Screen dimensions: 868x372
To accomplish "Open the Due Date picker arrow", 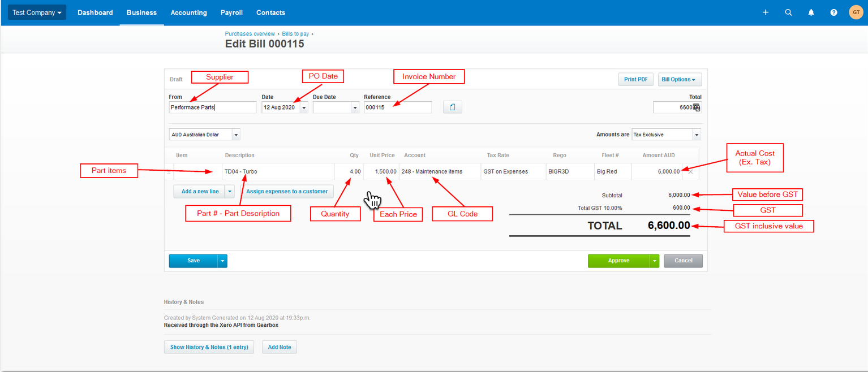I will [355, 107].
